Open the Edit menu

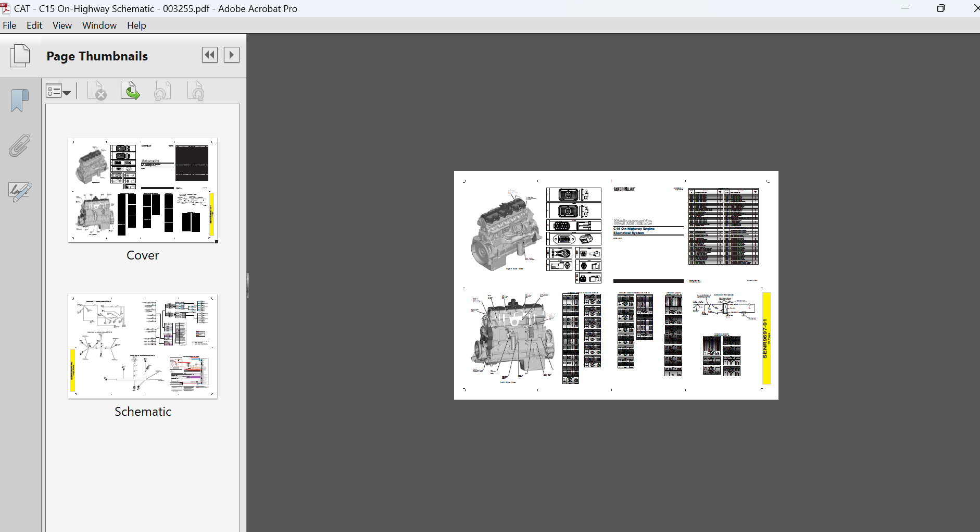coord(34,26)
